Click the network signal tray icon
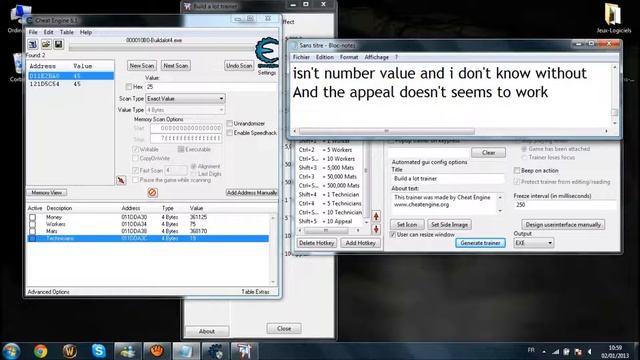This screenshot has height=360, width=640. tap(556, 351)
